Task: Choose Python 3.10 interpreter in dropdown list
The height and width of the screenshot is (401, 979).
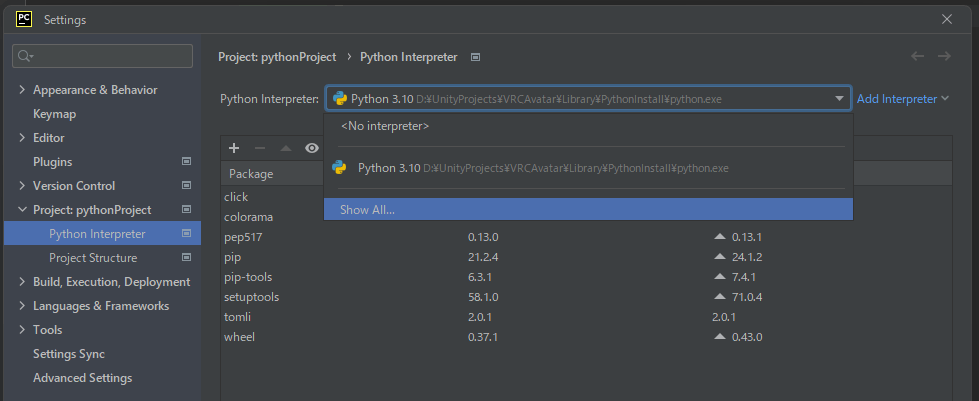Action: pos(588,168)
